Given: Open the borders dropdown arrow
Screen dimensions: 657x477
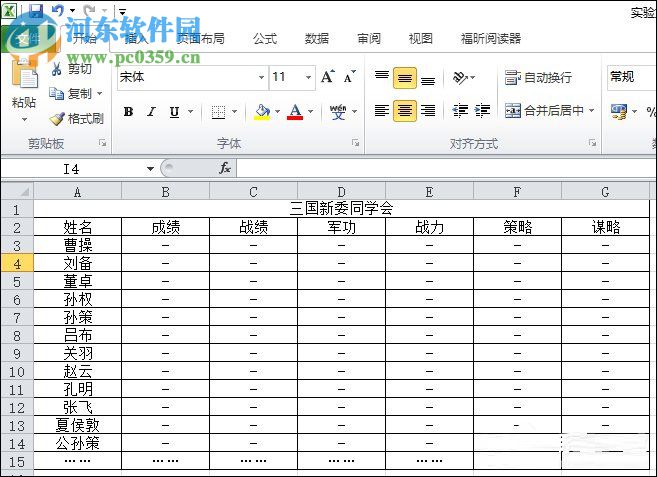Looking at the screenshot, I should (234, 111).
